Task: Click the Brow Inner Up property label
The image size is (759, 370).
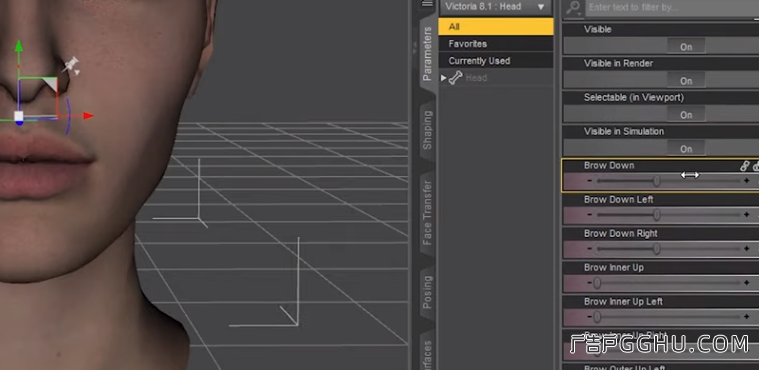Action: point(614,267)
